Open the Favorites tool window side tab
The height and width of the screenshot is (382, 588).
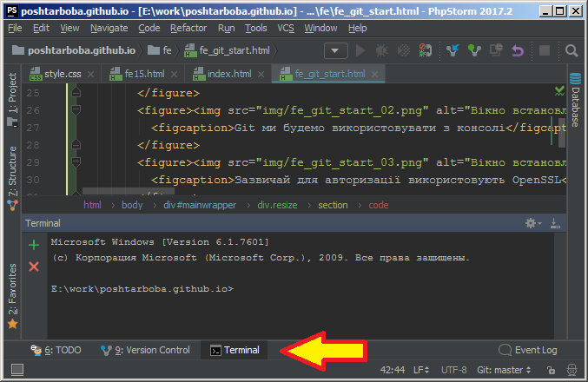(12, 296)
